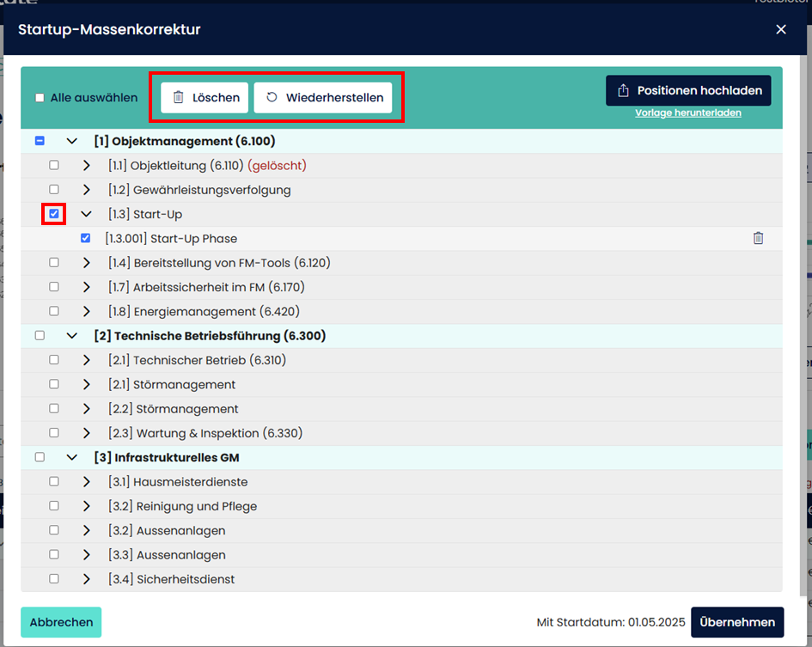
Task: Check the Alle auswählen checkbox
Action: pyautogui.click(x=40, y=98)
